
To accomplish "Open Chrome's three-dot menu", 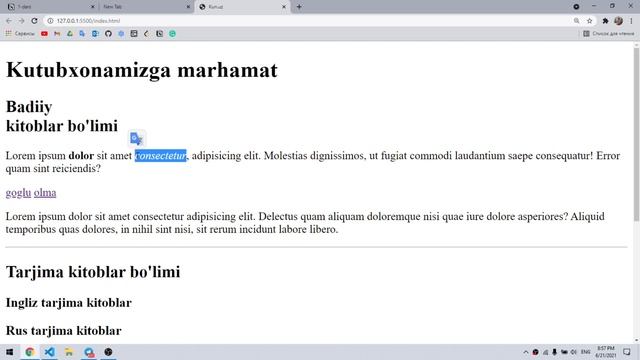I will (631, 21).
